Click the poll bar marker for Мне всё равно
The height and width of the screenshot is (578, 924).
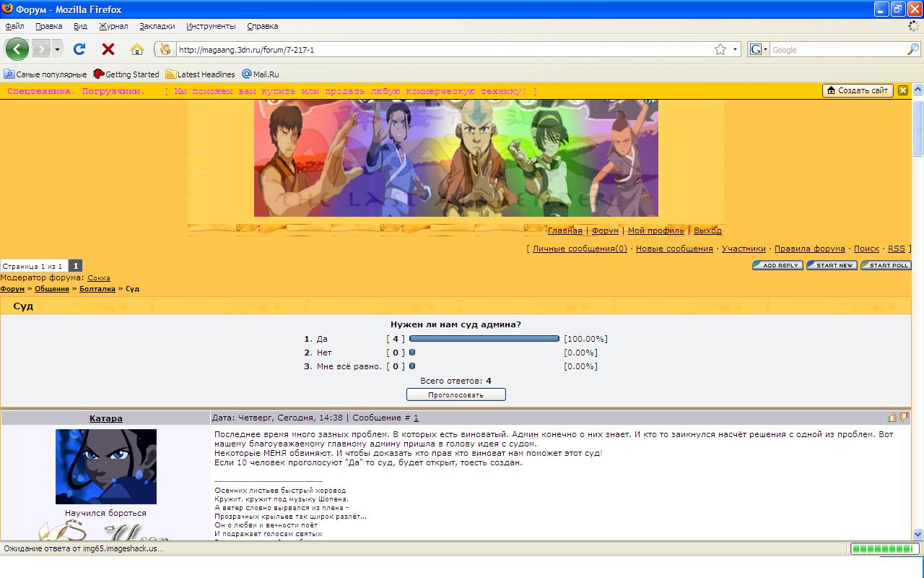click(412, 366)
